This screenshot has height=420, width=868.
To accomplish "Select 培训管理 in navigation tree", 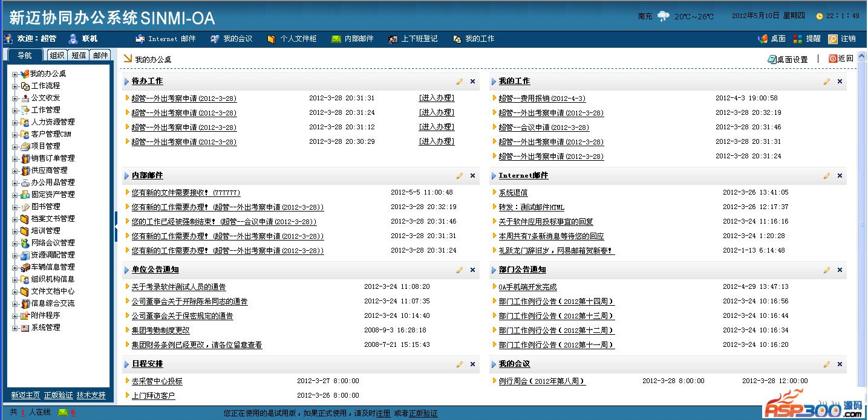I will pos(46,231).
